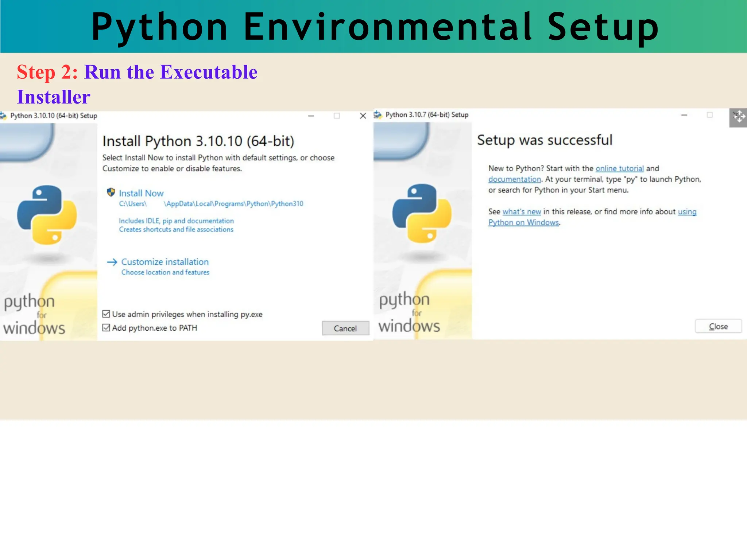Image resolution: width=747 pixels, height=560 pixels.
Task: Close the Python 3.10.10 setup window
Action: pos(363,116)
